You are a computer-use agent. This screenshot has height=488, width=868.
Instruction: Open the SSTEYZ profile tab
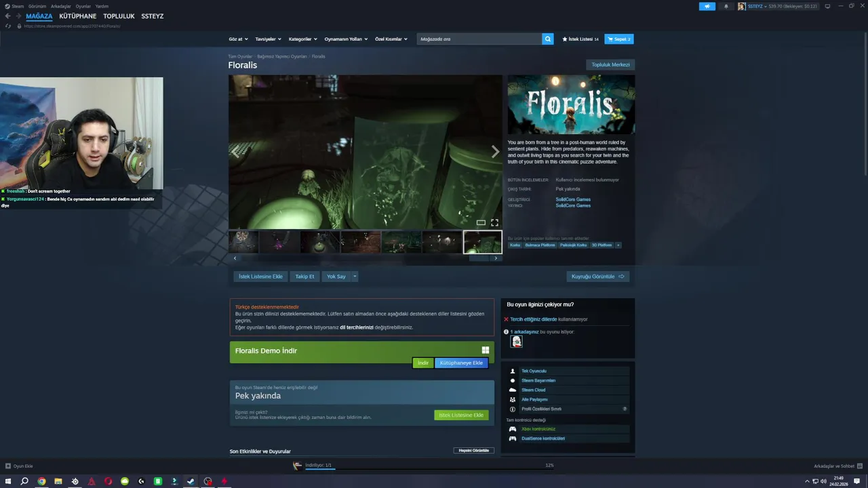[x=153, y=16]
